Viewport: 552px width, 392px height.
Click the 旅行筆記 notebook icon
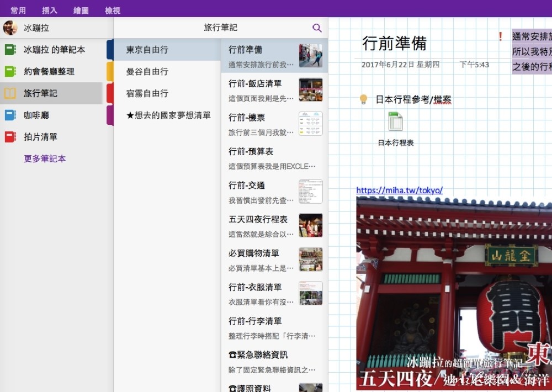pos(9,93)
